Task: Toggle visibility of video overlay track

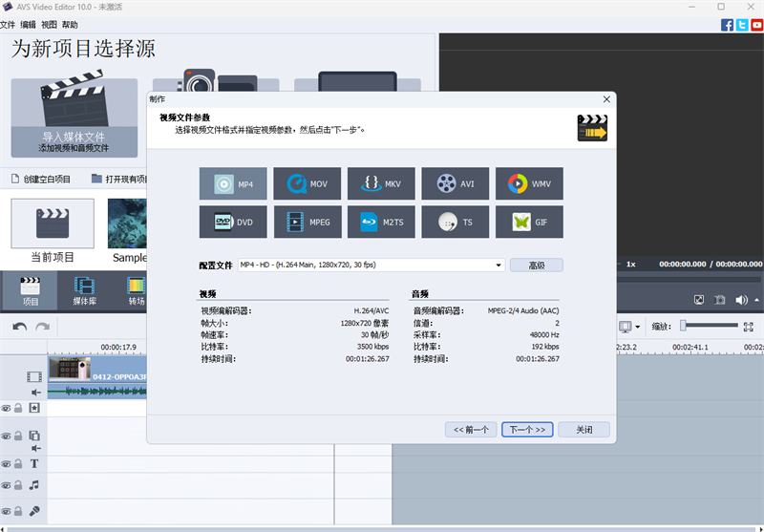Action: tap(6, 436)
